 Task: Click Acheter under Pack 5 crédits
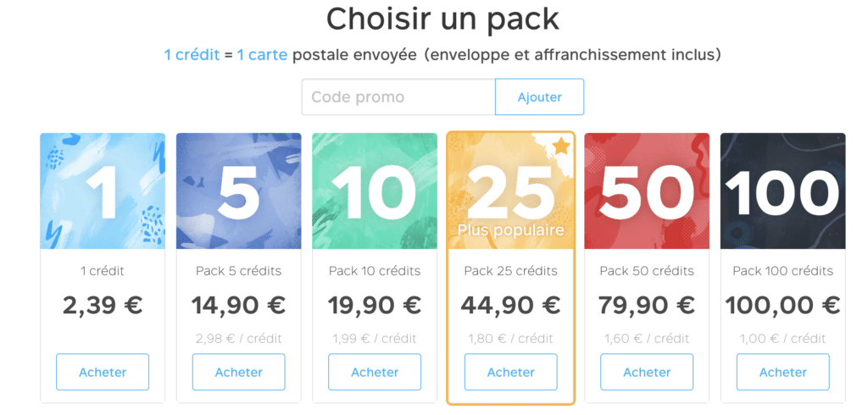[x=238, y=372]
